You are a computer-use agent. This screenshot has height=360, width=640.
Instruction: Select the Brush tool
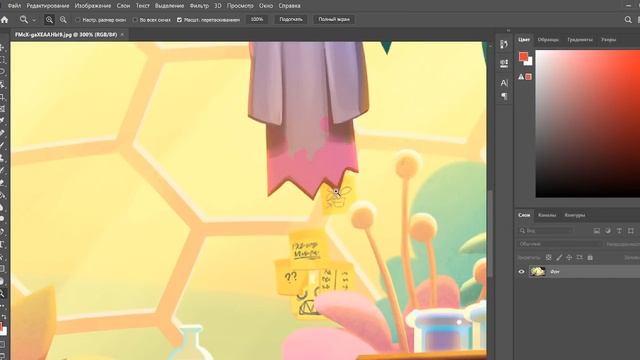(2, 146)
